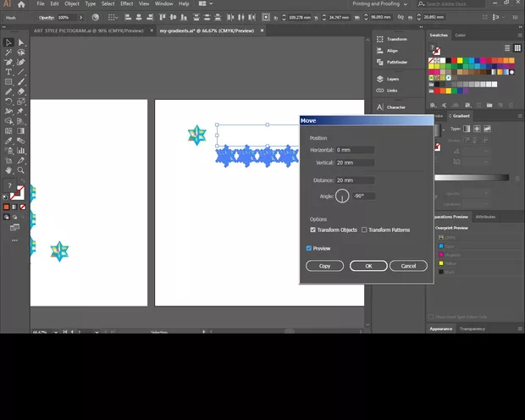Screen dimensions: 525x420
Task: Uncheck Transform Objects checkbox
Action: (x=313, y=229)
